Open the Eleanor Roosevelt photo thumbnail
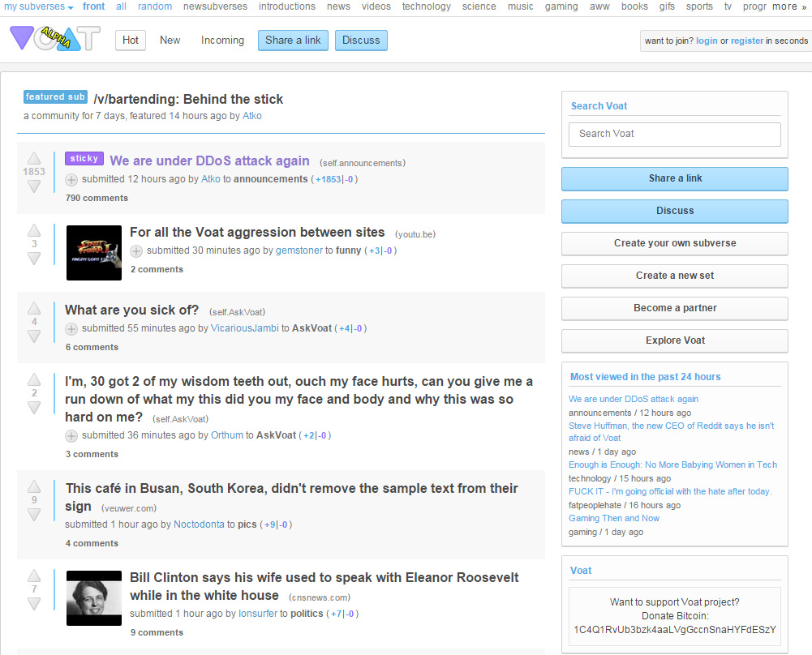The height and width of the screenshot is (655, 812). point(94,598)
